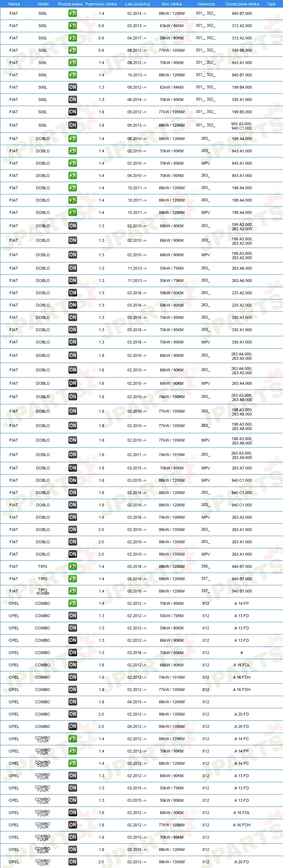The height and width of the screenshot is (868, 283).
Task: Click production date 04.2017 ->
Action: pos(137,38)
